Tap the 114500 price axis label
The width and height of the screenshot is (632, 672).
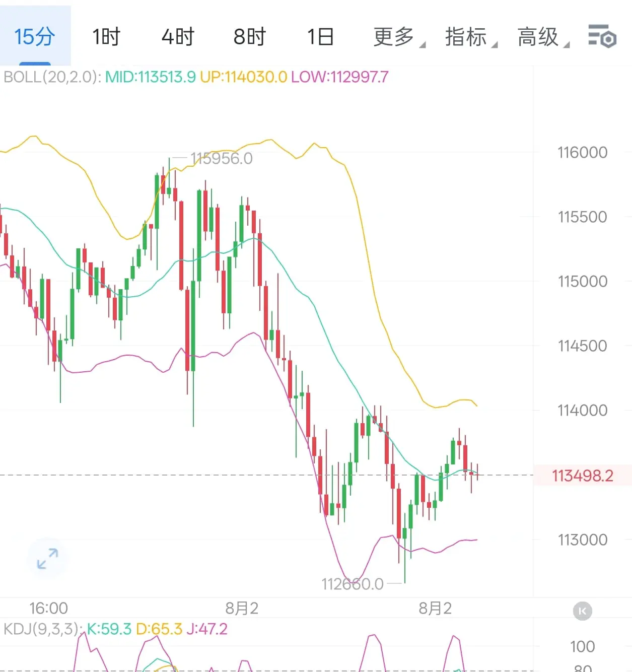582,346
